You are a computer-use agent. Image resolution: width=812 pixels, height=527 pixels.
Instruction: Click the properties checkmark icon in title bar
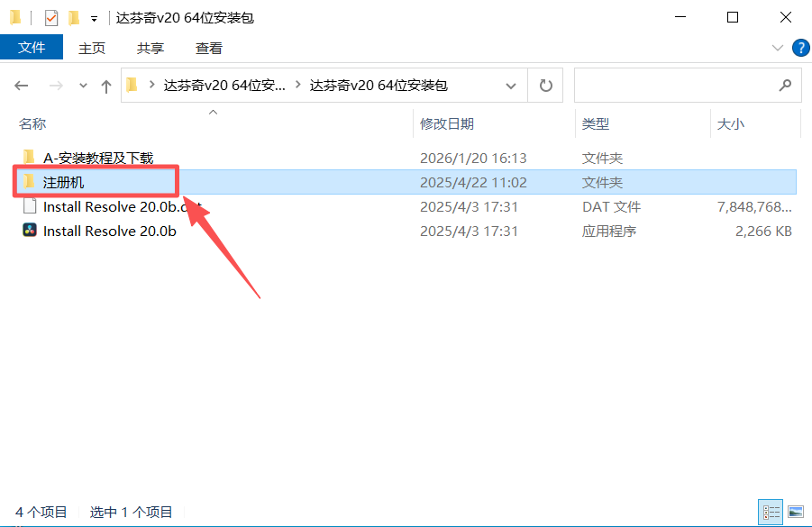click(x=51, y=17)
